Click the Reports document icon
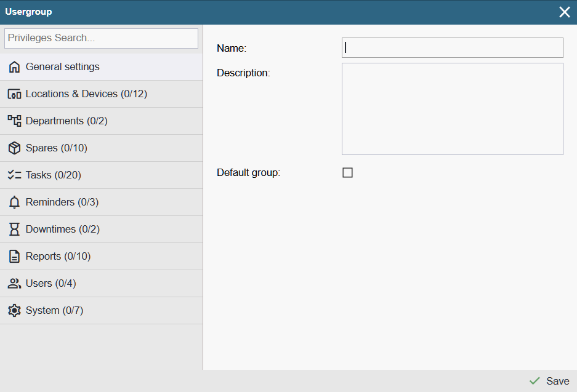The height and width of the screenshot is (392, 577). [14, 257]
